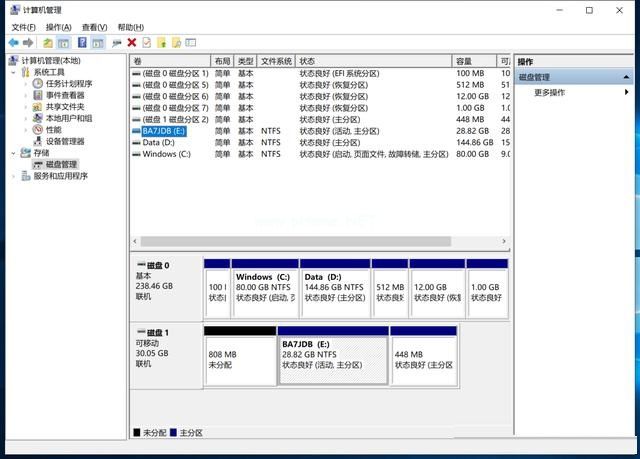Collapse the Storage (存储) tree node
The height and width of the screenshot is (459, 640).
tap(14, 153)
